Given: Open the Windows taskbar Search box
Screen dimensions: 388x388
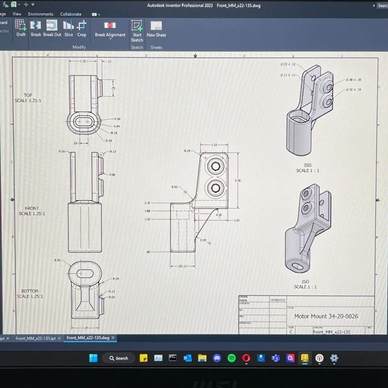Looking at the screenshot, I should tap(119, 358).
